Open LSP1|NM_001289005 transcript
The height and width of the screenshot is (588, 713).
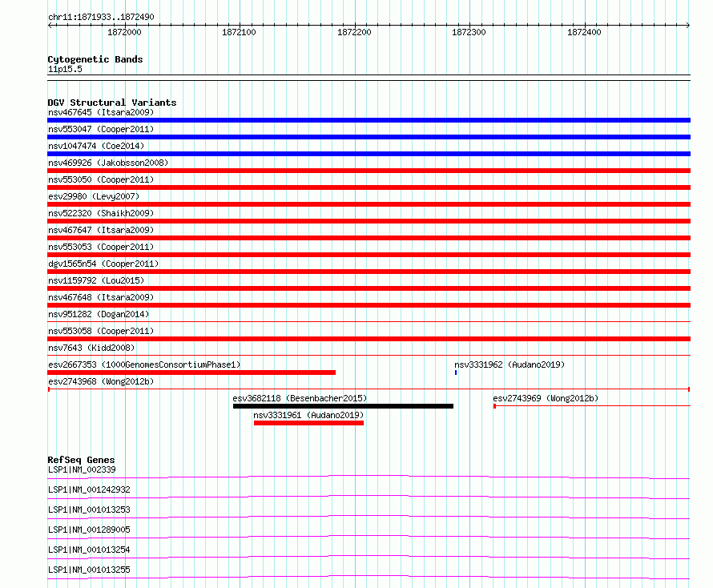[89, 530]
